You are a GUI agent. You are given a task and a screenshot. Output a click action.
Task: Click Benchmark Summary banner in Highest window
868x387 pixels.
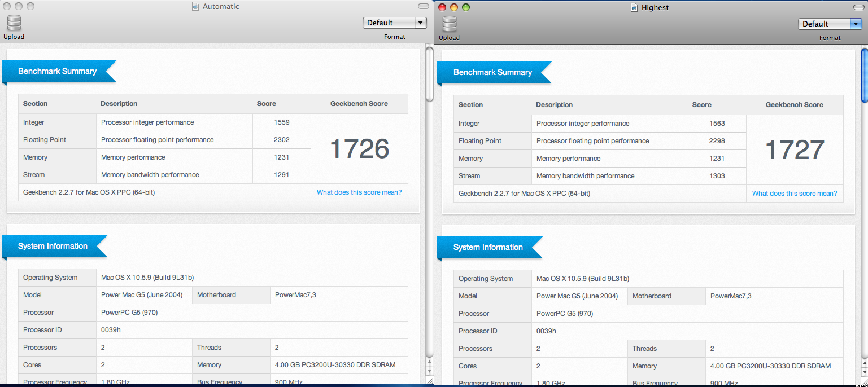(x=494, y=73)
